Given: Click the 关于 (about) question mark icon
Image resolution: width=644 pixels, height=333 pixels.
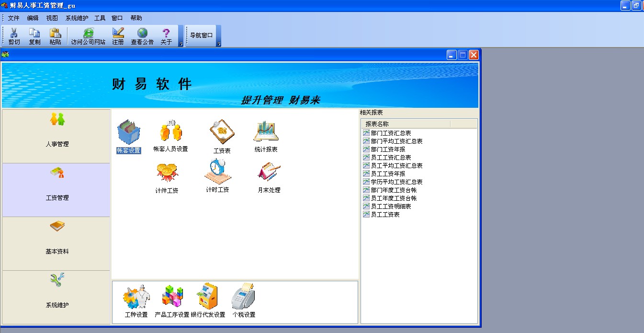Looking at the screenshot, I should 166,36.
